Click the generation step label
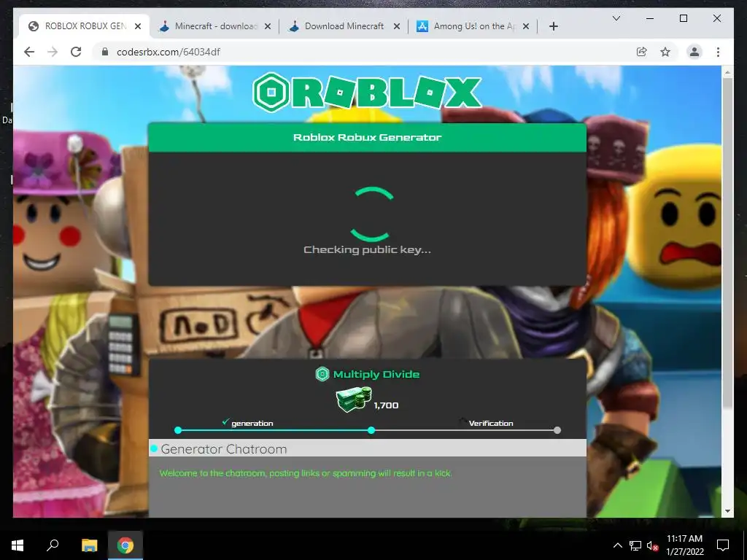This screenshot has width=747, height=560. (x=252, y=424)
